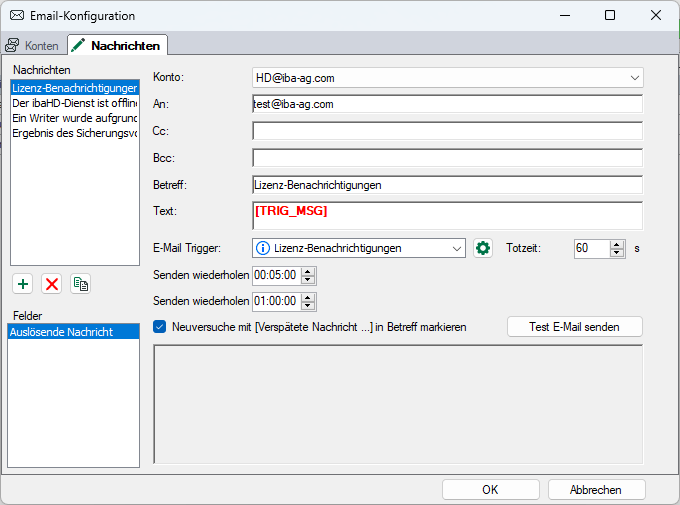Decrease the Totzeit value with the down arrow
Screen dimensions: 680x505
(x=616, y=252)
